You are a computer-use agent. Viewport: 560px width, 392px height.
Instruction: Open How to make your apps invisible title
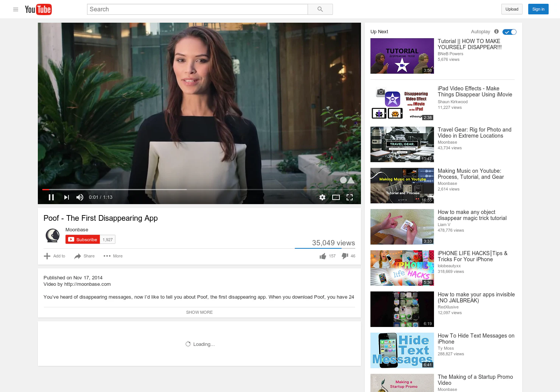(x=476, y=297)
